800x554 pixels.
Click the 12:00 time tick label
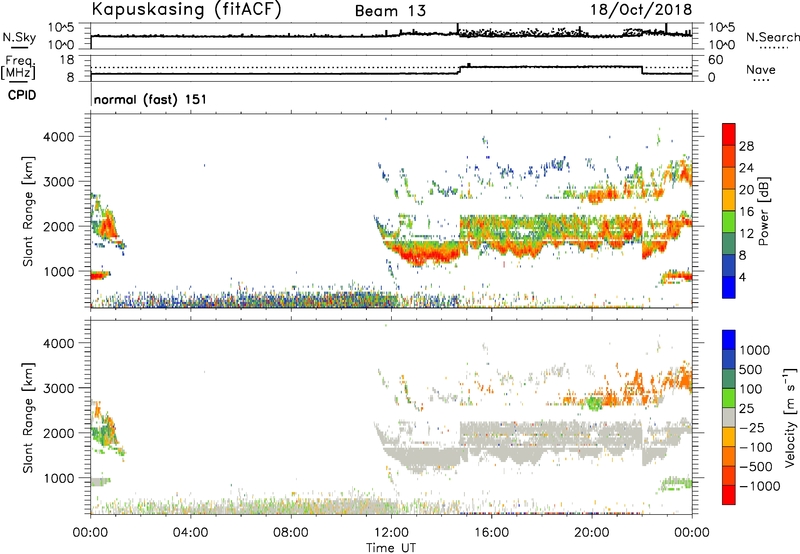[x=391, y=533]
